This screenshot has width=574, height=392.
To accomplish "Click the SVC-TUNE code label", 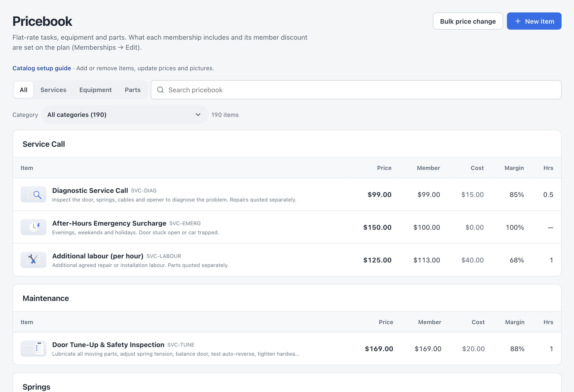I will click(x=181, y=345).
